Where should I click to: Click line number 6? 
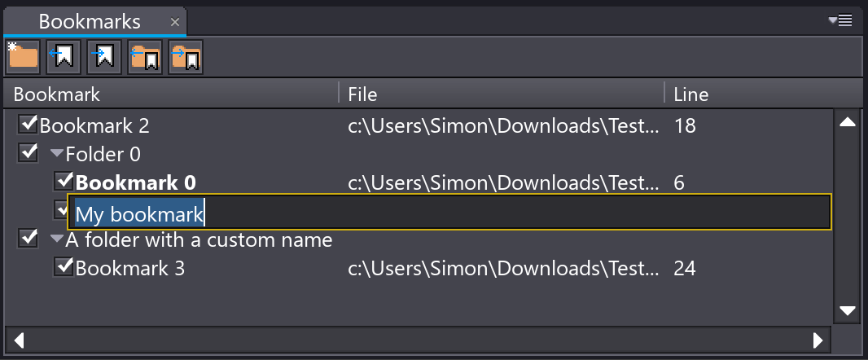click(679, 182)
